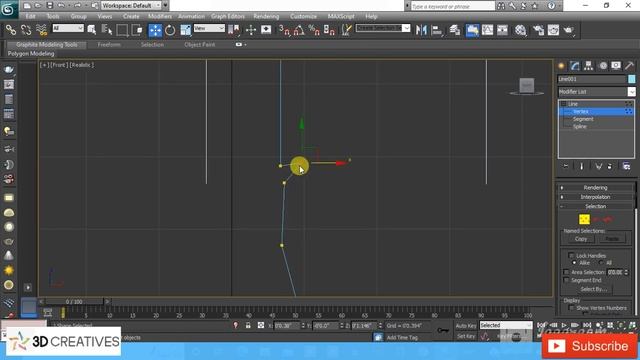
Task: Click the Render Production teapot icon
Action: [569, 30]
